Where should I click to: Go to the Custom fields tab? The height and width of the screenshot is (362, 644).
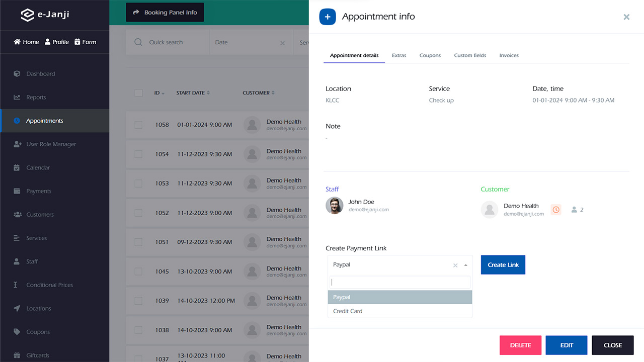[470, 55]
